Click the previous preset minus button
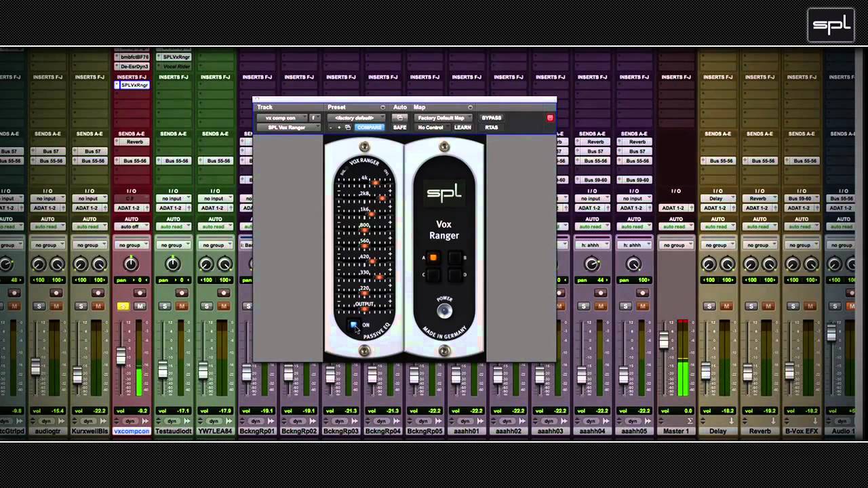Screen dimensions: 868x488 click(331, 127)
